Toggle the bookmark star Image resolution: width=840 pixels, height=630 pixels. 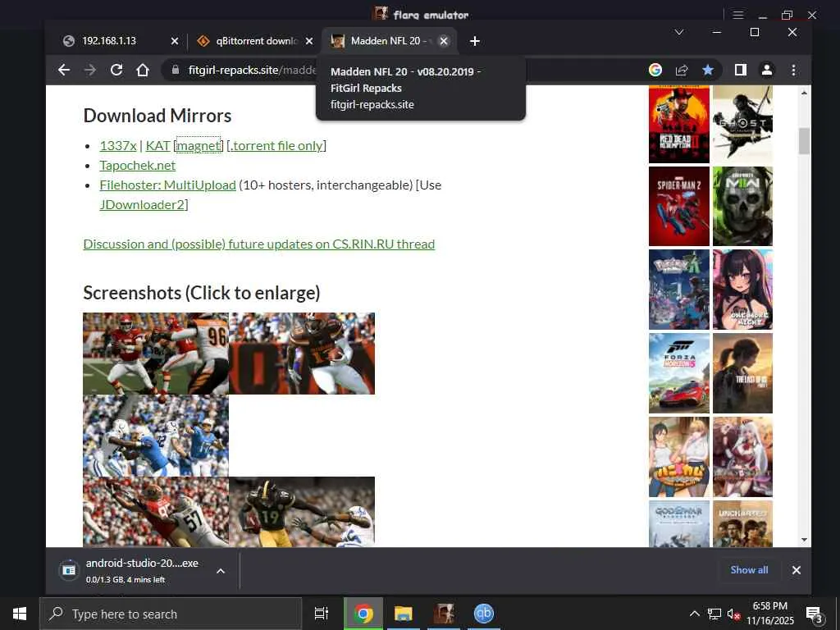point(708,70)
